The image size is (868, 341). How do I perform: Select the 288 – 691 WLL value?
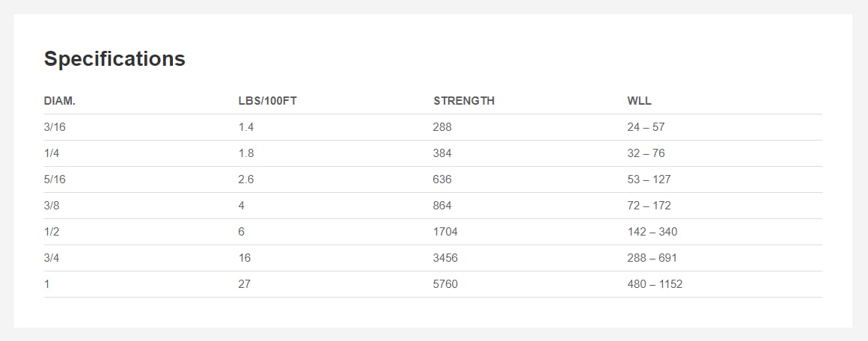click(652, 258)
